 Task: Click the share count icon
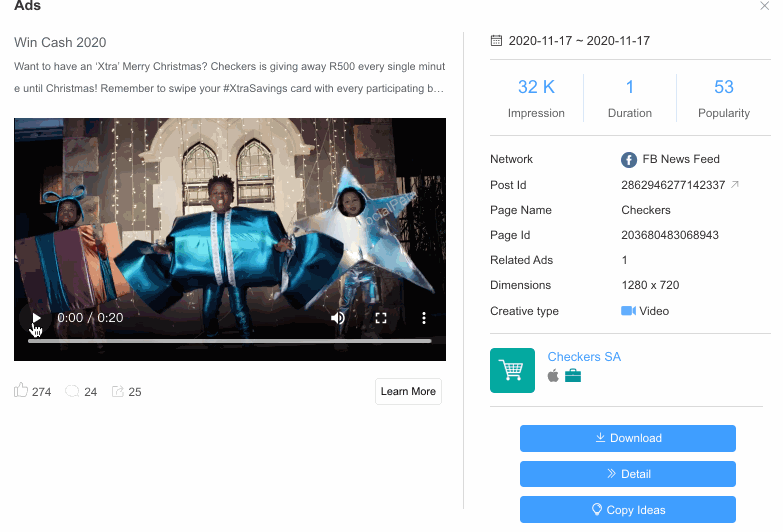(x=118, y=391)
